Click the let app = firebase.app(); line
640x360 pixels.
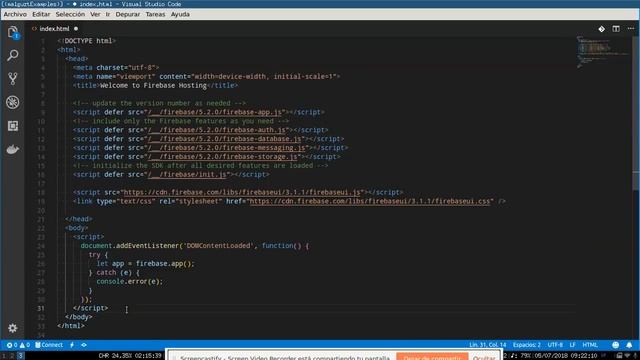145,264
